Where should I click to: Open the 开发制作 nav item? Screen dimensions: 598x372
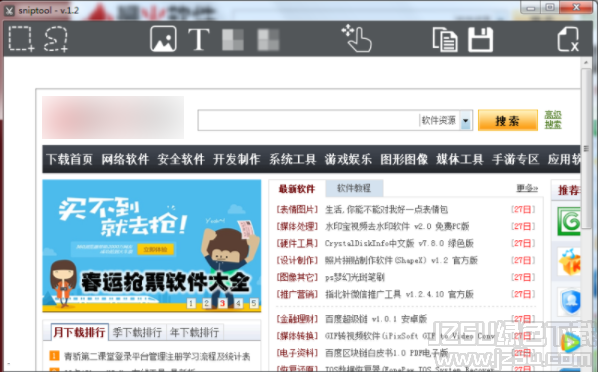[x=237, y=159]
